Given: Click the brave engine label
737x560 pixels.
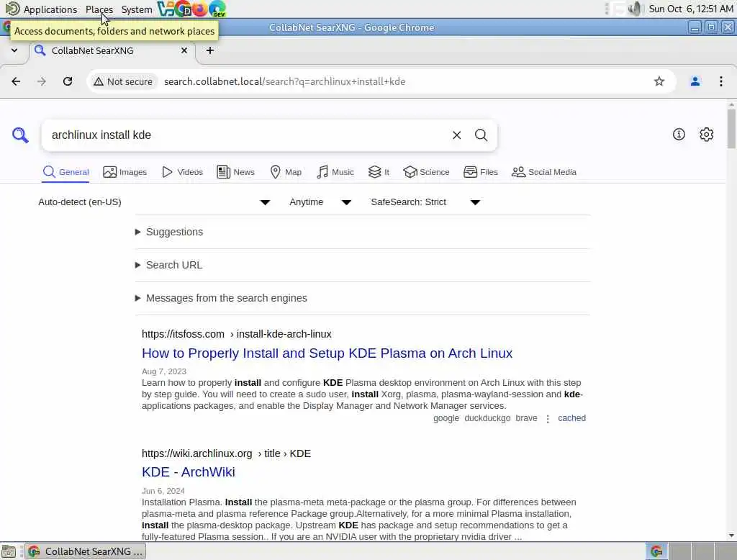Looking at the screenshot, I should [526, 418].
